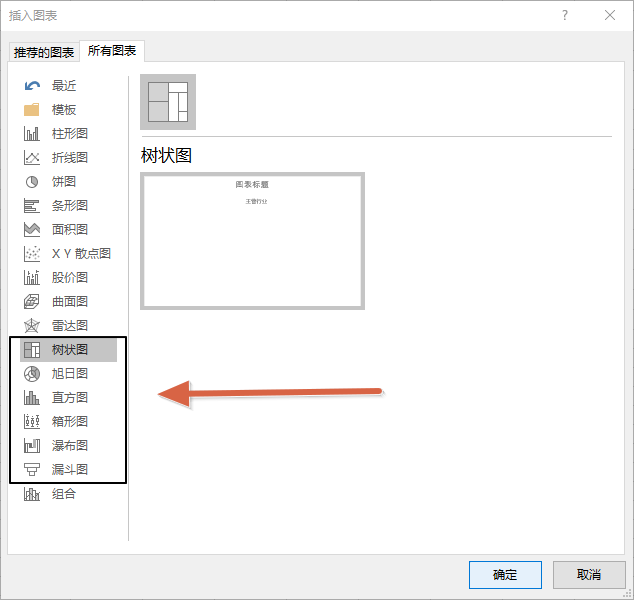Choose the 漏斗图 funnel chart icon

(x=32, y=470)
